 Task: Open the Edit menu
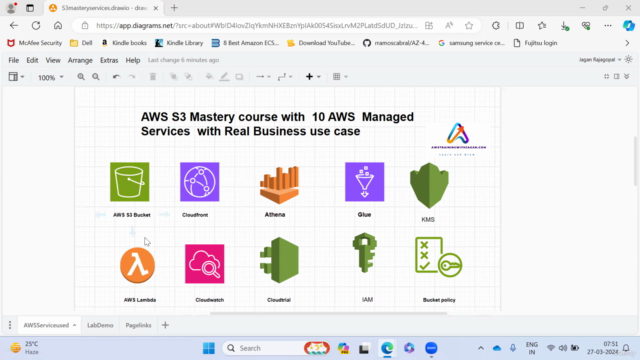point(32,60)
